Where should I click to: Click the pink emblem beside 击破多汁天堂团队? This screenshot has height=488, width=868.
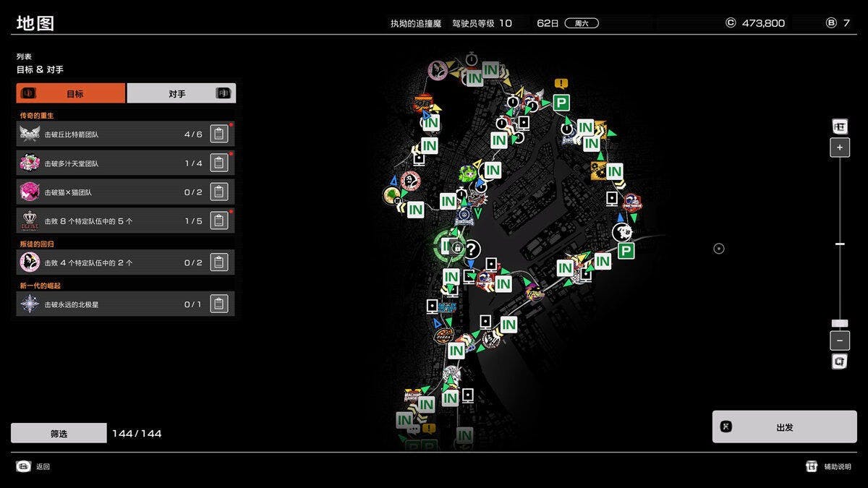point(30,163)
